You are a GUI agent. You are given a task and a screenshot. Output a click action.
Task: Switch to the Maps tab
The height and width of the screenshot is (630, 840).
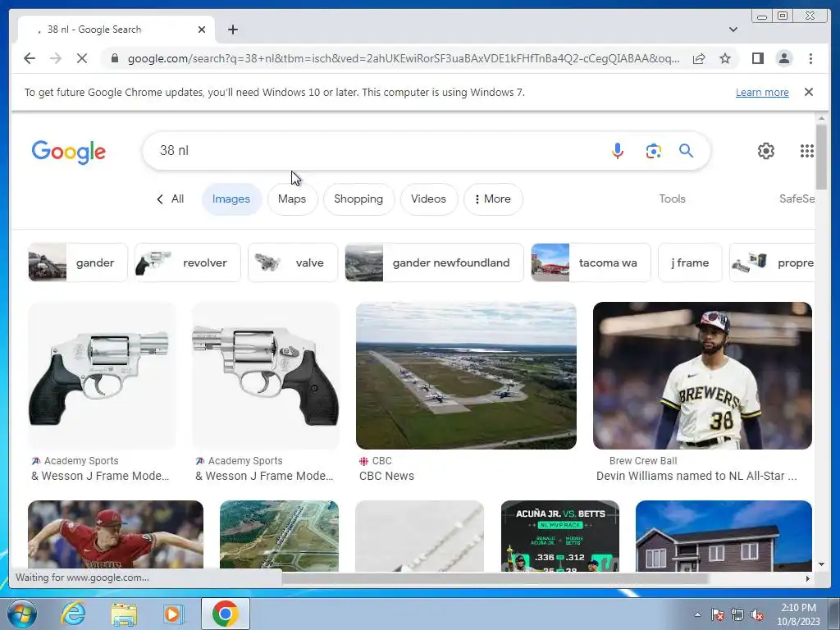point(292,199)
